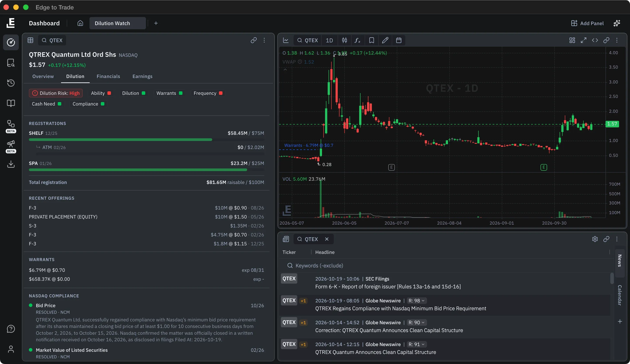
Task: Open the chart indicators fx icon
Action: (357, 40)
